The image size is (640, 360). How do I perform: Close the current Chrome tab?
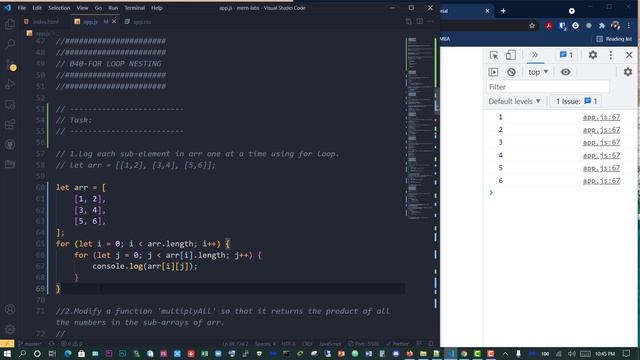pyautogui.click(x=487, y=11)
